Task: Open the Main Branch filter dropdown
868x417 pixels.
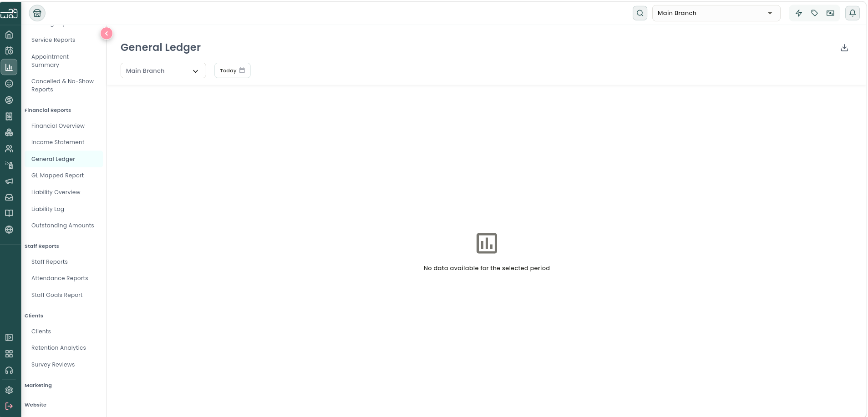Action: [163, 70]
